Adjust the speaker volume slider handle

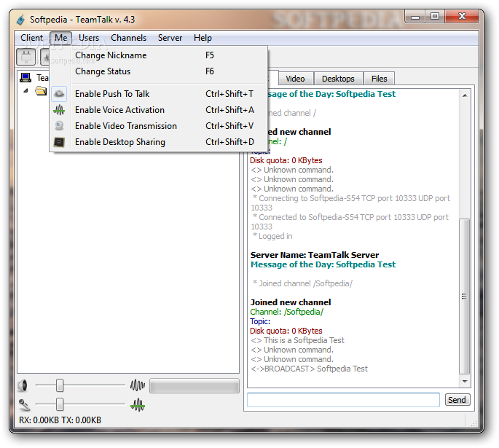[x=60, y=385]
